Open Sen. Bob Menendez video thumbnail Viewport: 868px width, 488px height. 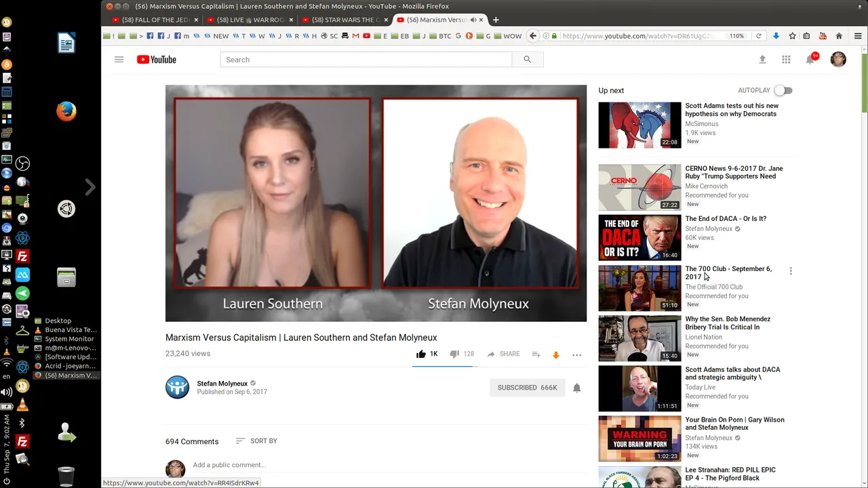[639, 338]
